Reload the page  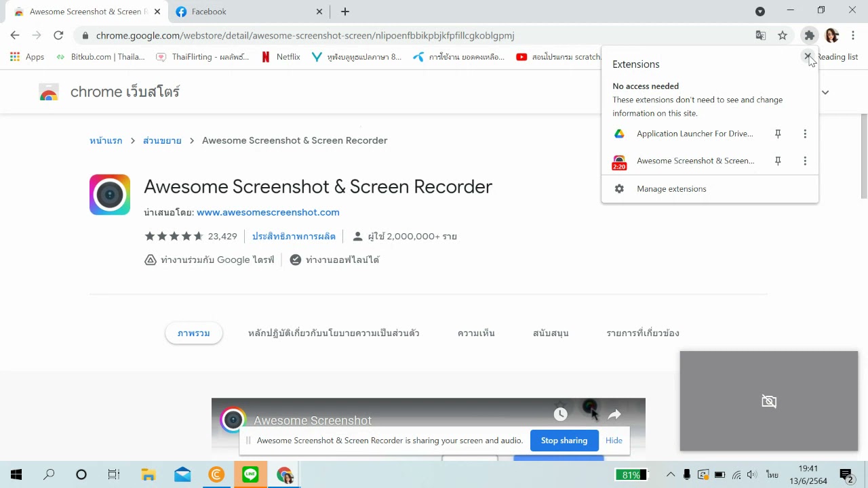[58, 35]
